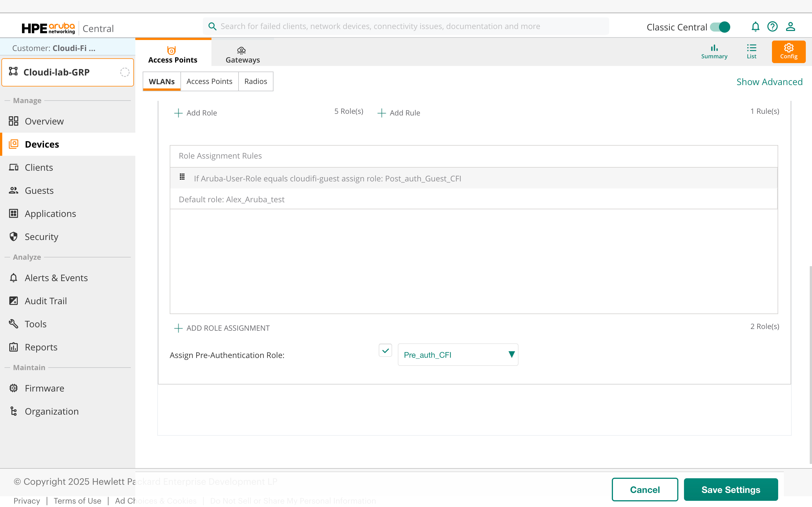The image size is (812, 507).
Task: Open the Pre_auth_CFI role dropdown
Action: click(458, 355)
